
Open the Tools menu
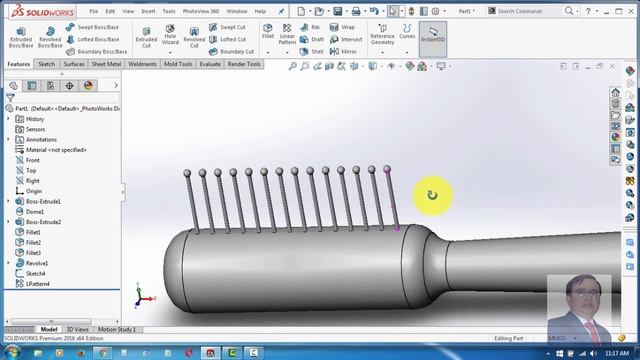click(169, 11)
